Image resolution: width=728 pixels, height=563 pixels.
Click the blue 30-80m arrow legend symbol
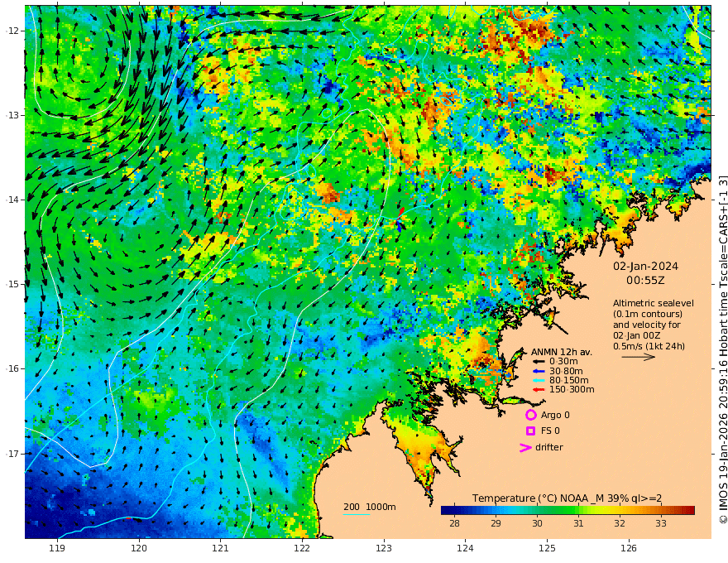539,371
